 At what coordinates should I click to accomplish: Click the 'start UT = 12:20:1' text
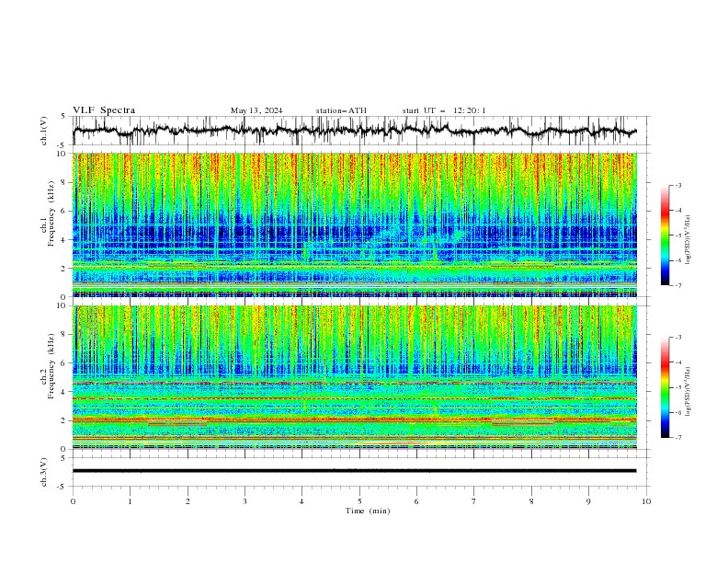[x=444, y=110]
